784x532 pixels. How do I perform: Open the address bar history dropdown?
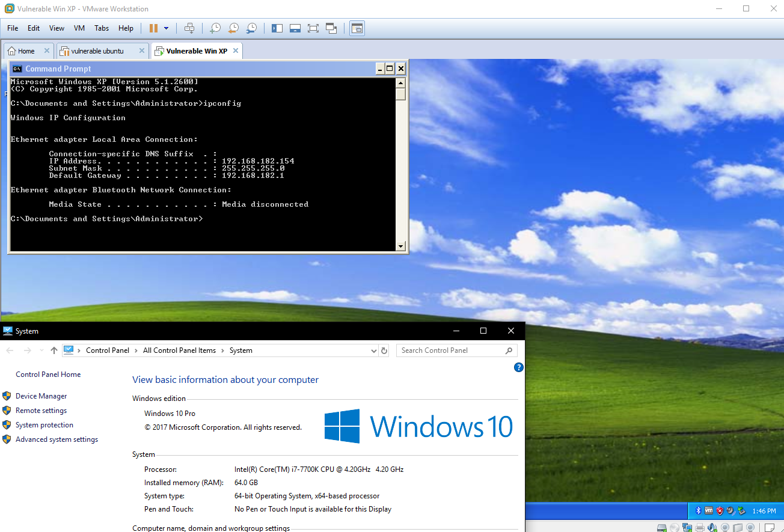[375, 350]
